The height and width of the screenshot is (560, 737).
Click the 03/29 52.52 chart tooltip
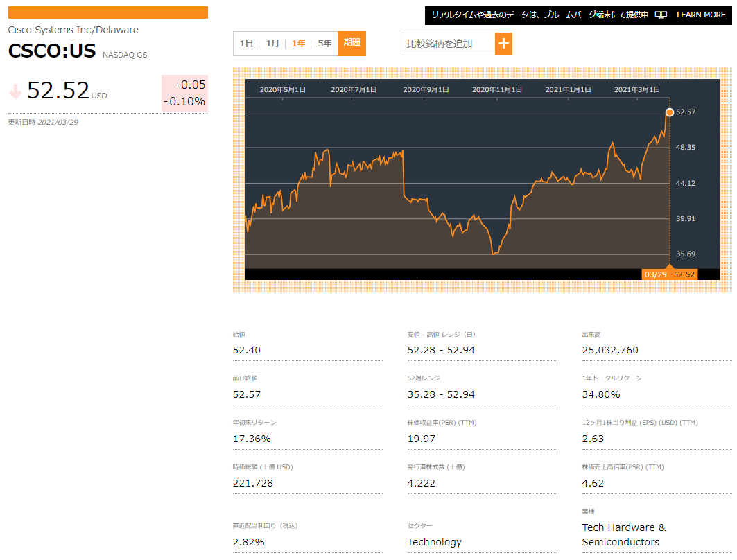[x=669, y=274]
